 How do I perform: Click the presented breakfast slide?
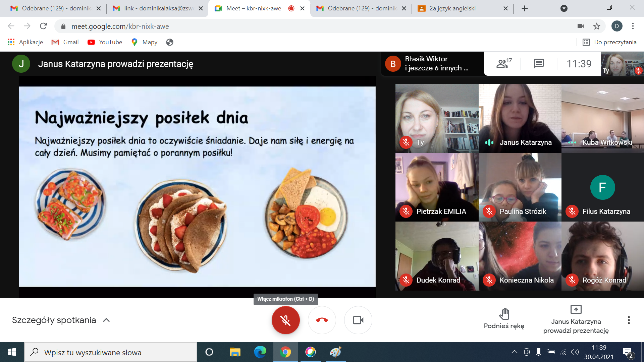point(197,187)
